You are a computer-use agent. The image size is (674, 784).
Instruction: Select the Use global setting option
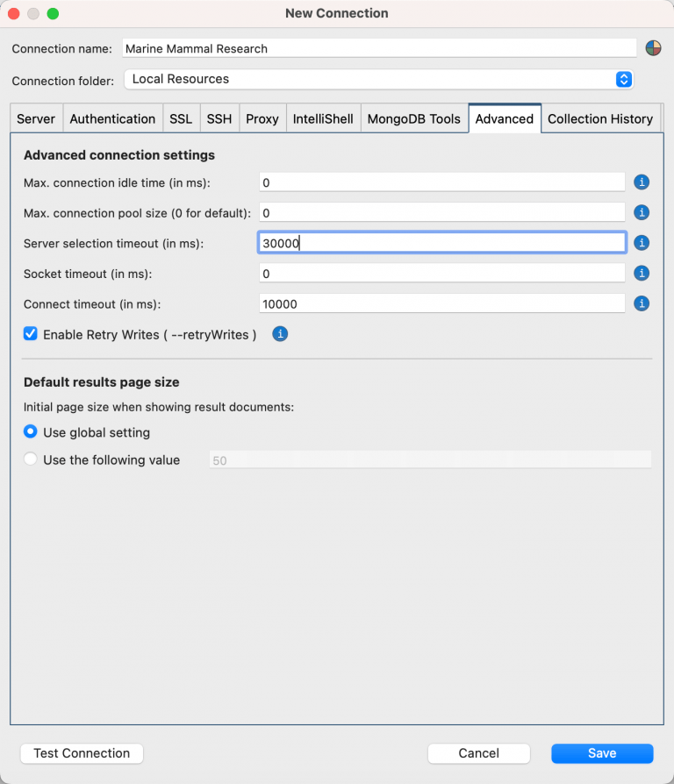point(30,431)
